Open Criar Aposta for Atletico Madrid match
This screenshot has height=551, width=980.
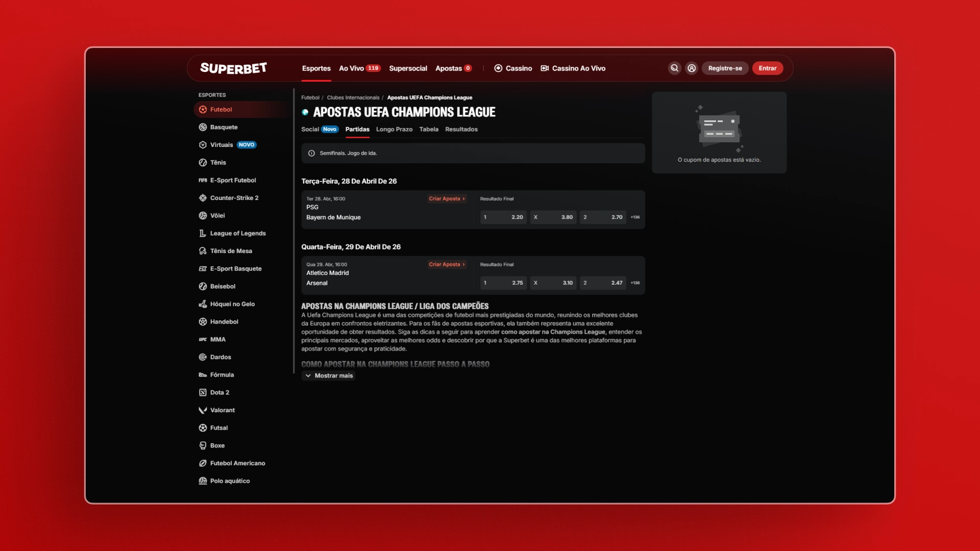447,264
